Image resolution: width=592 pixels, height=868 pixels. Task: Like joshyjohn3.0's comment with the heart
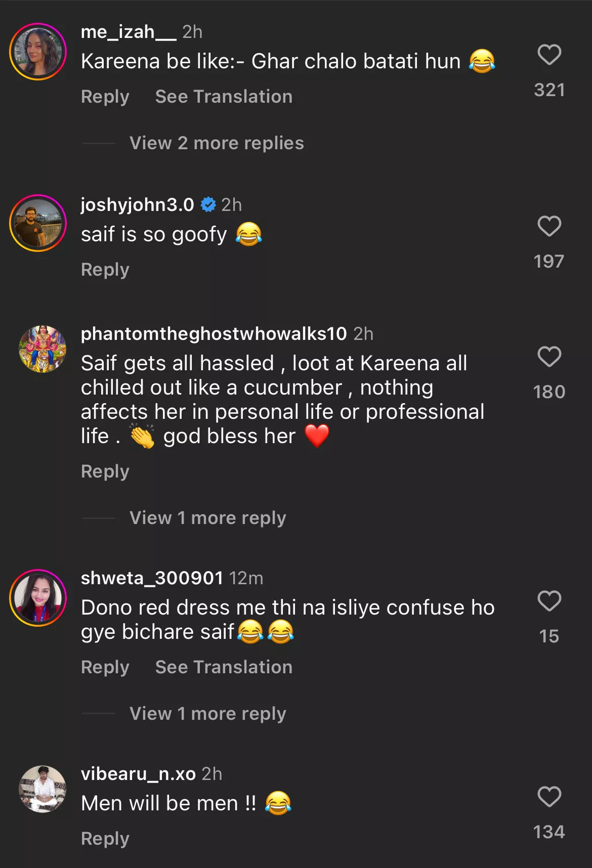point(549,226)
